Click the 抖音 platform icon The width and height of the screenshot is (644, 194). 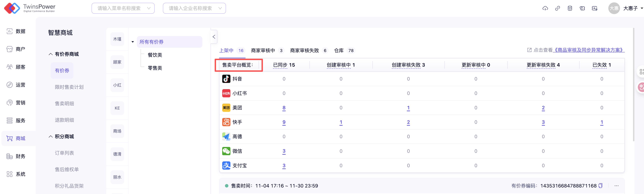pyautogui.click(x=226, y=79)
